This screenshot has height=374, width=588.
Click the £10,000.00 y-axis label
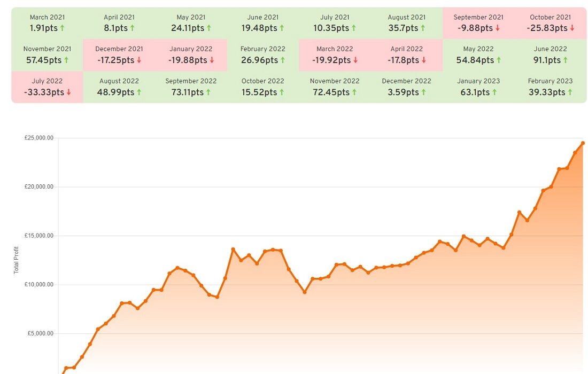(39, 285)
